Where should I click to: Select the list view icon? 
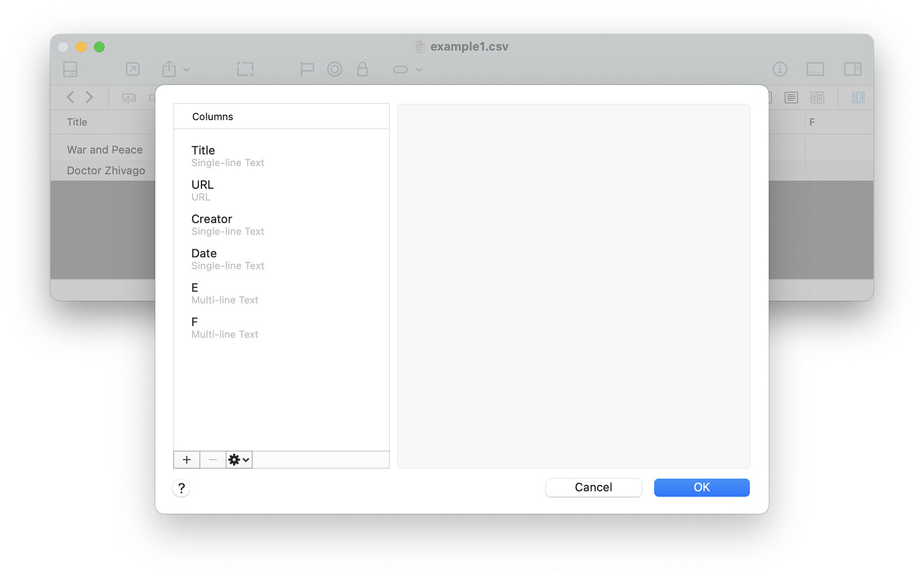point(791,97)
